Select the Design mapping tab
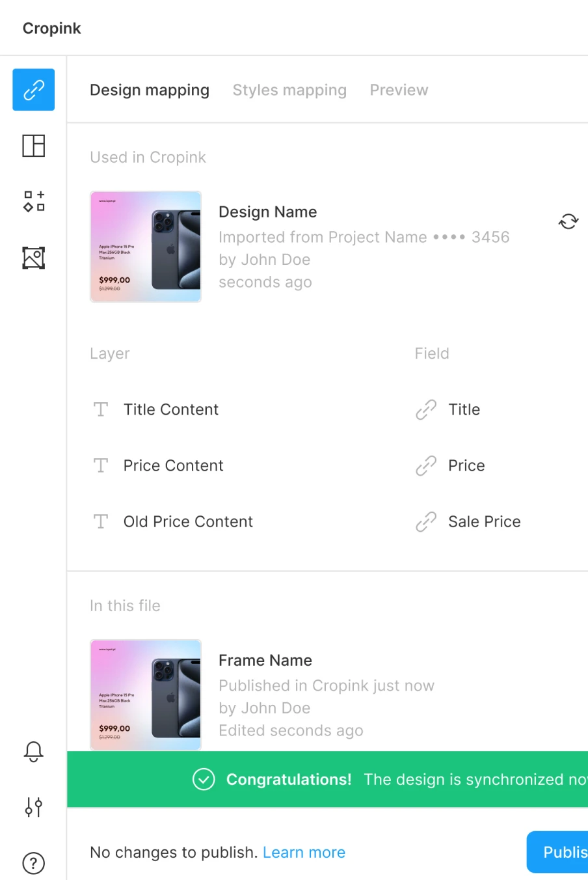Image resolution: width=588 pixels, height=880 pixels. [149, 90]
